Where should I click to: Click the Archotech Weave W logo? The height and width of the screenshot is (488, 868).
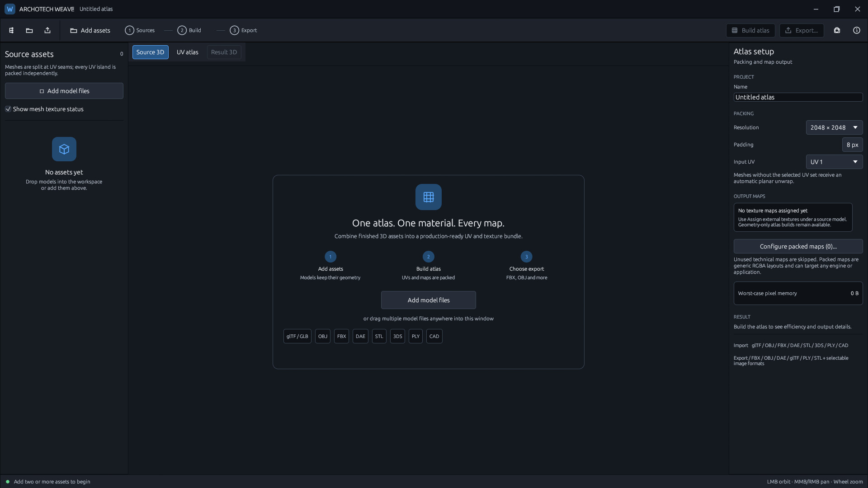[x=10, y=9]
